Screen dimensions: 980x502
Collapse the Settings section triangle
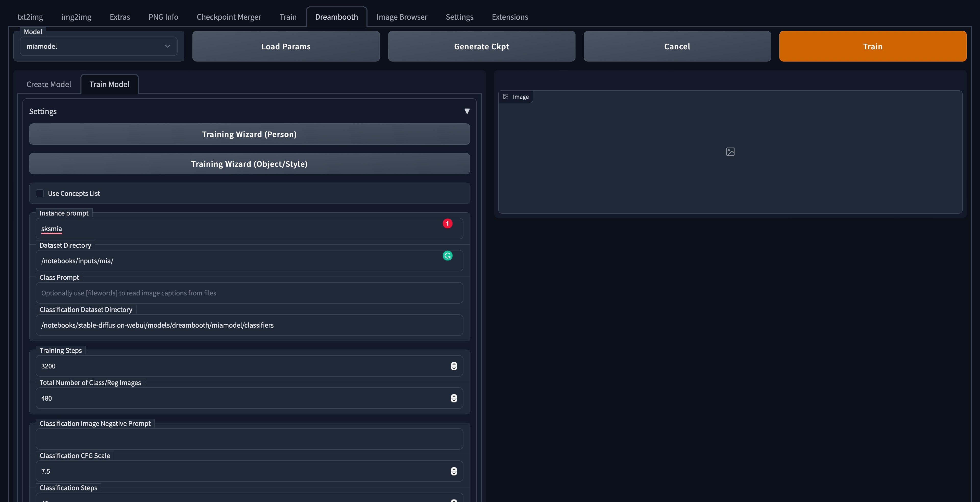[467, 111]
